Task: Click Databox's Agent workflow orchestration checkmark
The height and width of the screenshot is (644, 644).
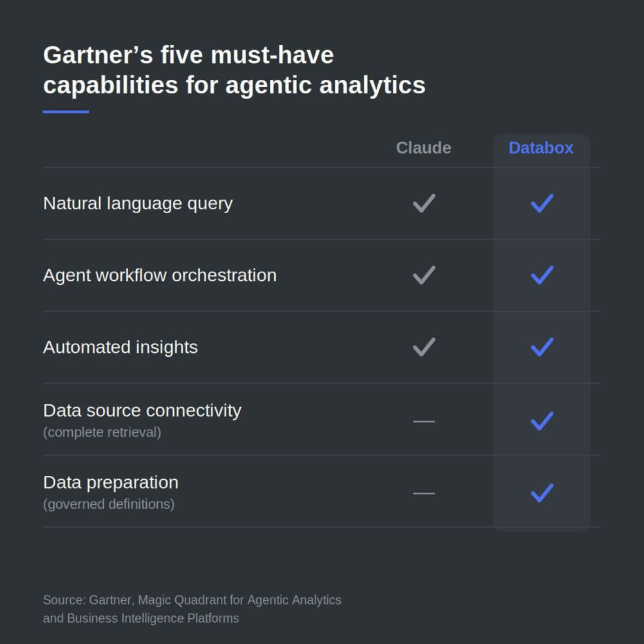Action: coord(542,275)
